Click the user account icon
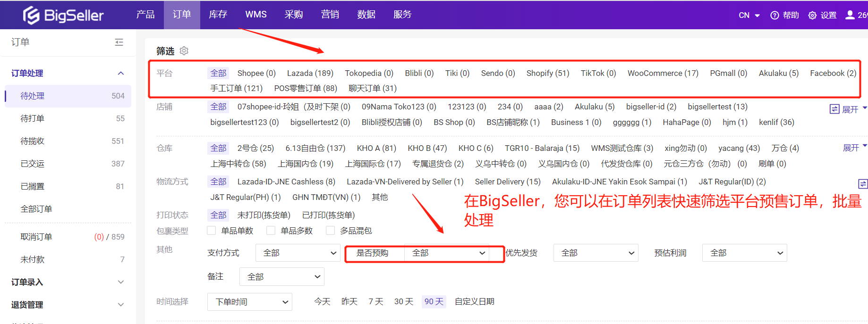Image resolution: width=868 pixels, height=324 pixels. click(x=850, y=15)
